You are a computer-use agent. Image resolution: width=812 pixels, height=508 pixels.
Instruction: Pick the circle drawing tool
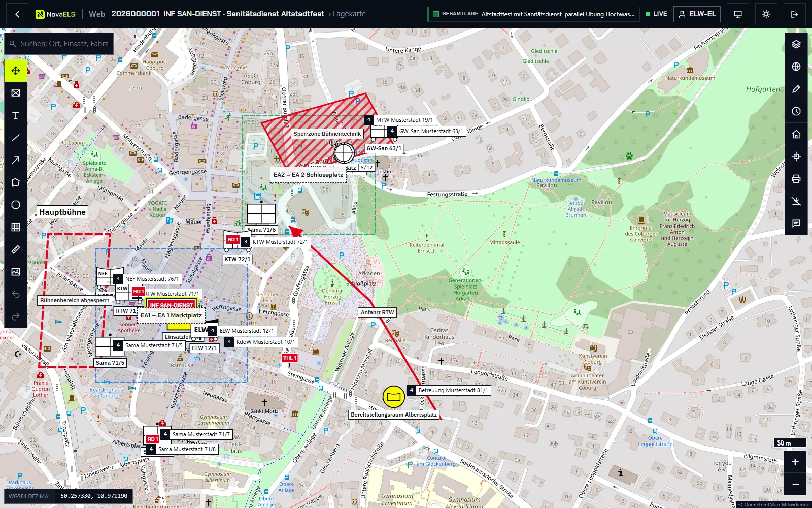click(16, 205)
